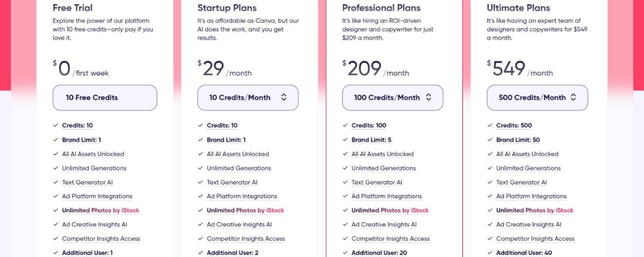This screenshot has height=257, width=644.
Task: Click the checkmark beside Free Trial Credits: 10
Action: pyautogui.click(x=55, y=125)
